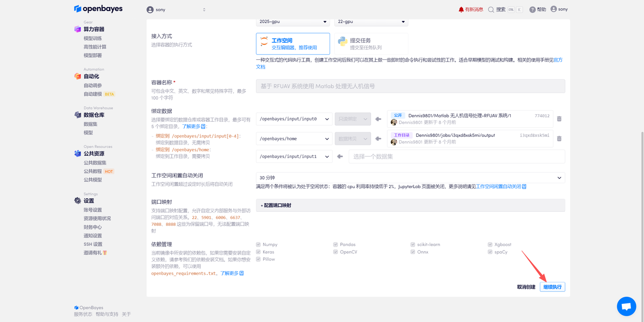The width and height of the screenshot is (644, 322).
Task: Toggle the Keras dependency checkbox
Action: [258, 252]
